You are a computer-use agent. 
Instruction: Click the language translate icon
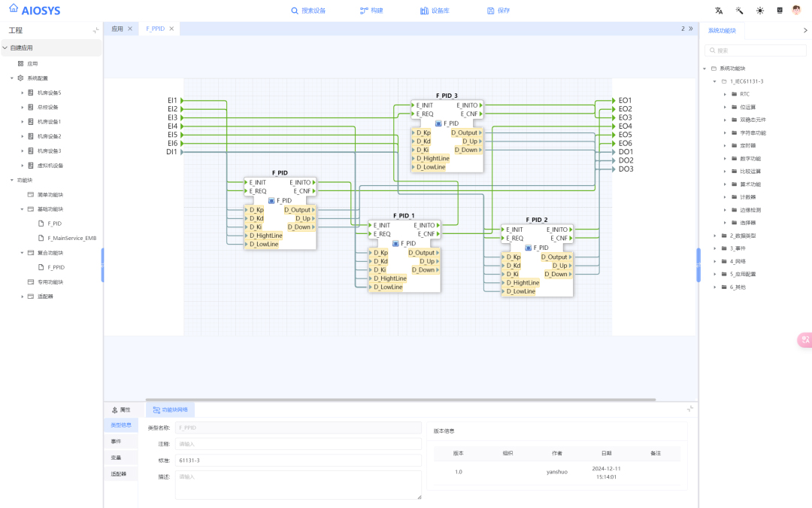click(x=719, y=11)
